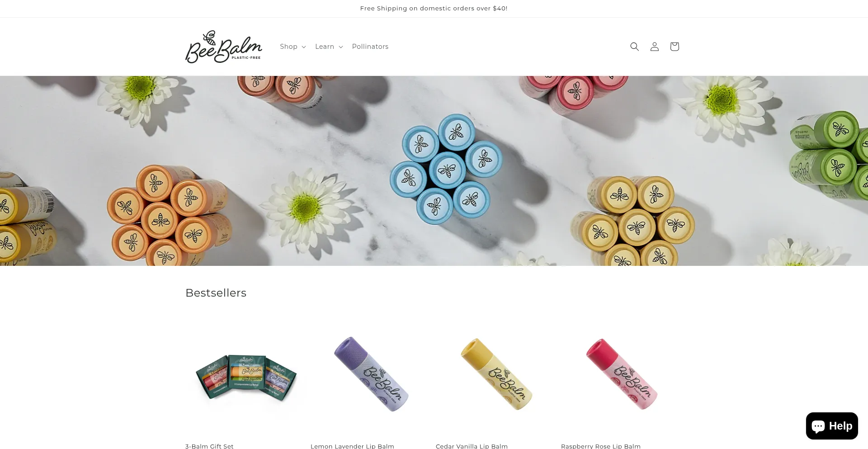Open the search magnifier icon
Image resolution: width=868 pixels, height=449 pixels.
pyautogui.click(x=634, y=47)
